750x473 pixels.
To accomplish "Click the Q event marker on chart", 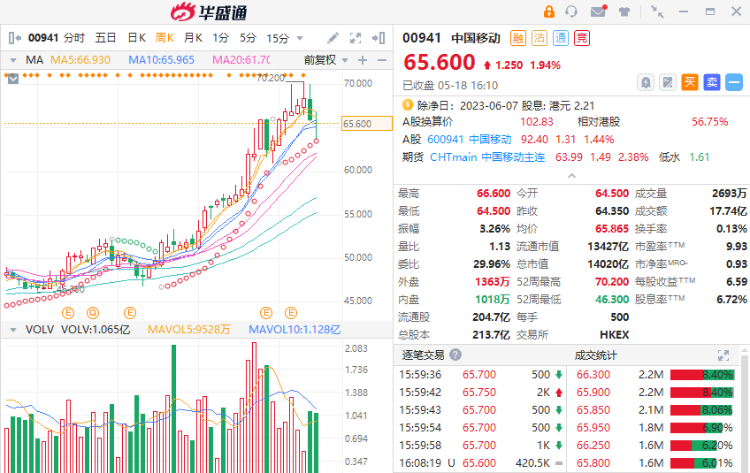I will 93,313.
